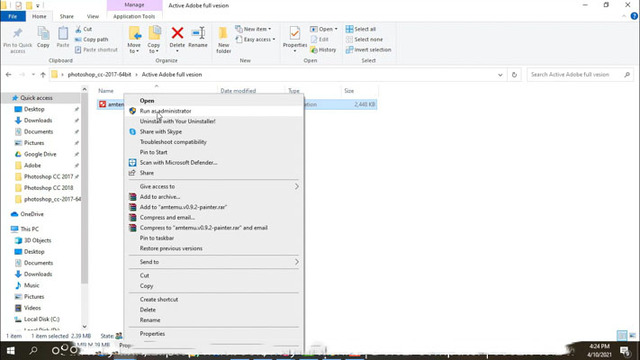Screen dimensions: 640x360
Task: Create a New folder from ribbon
Action: [223, 40]
